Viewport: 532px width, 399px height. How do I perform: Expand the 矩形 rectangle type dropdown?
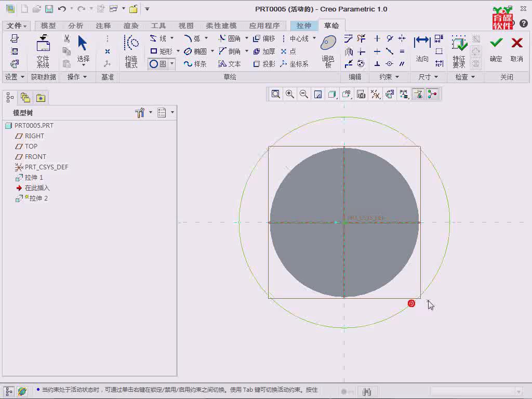coord(178,51)
